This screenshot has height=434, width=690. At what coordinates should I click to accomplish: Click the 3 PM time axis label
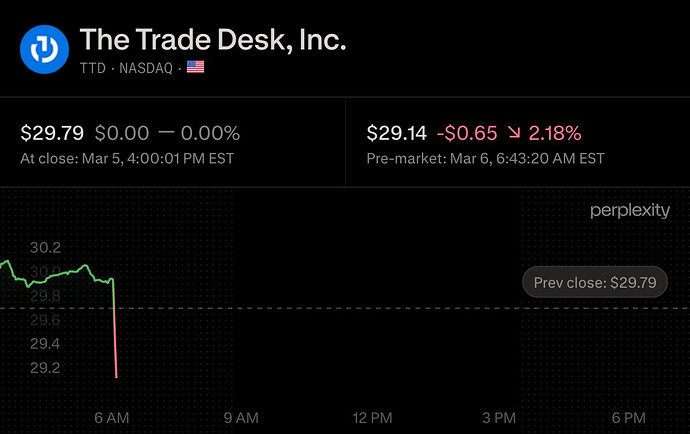point(498,416)
